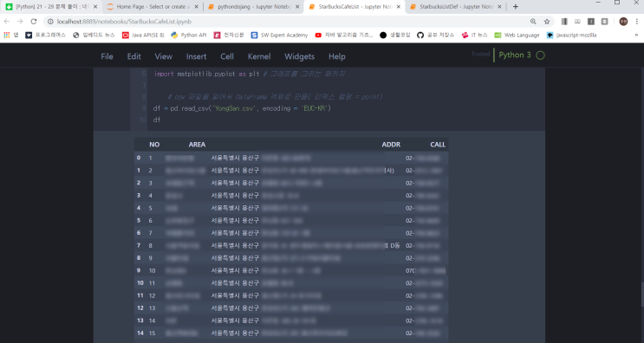Switch to the Home Page tab
Image resolution: width=644 pixels, height=343 pixels.
152,7
